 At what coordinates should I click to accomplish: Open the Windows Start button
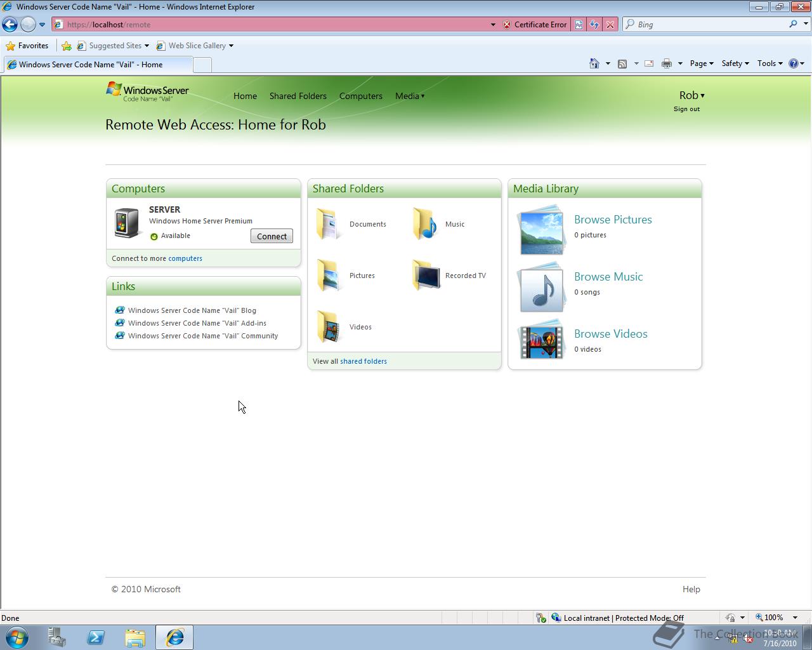17,637
